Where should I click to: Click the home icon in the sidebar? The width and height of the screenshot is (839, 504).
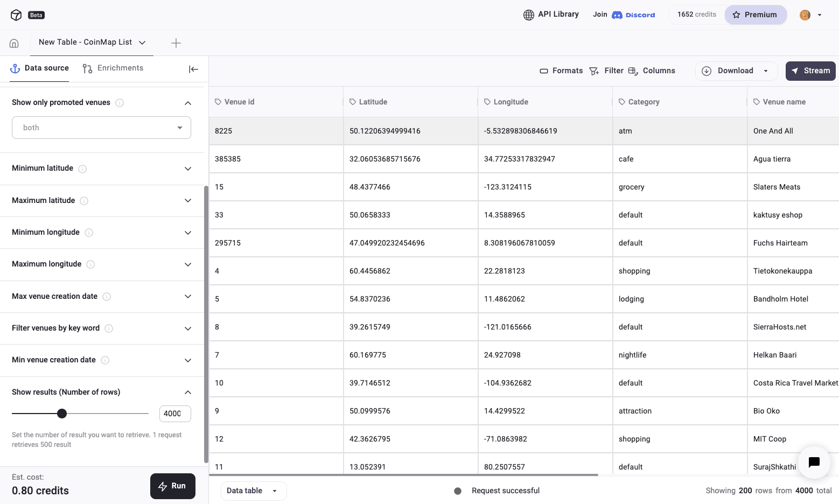coord(14,43)
